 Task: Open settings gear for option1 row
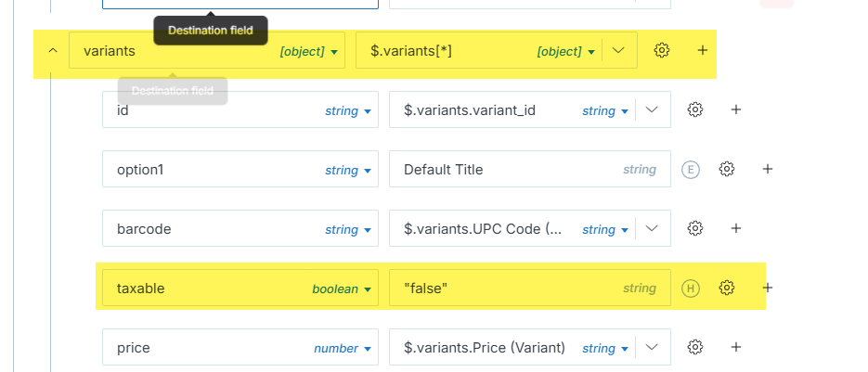click(x=727, y=169)
